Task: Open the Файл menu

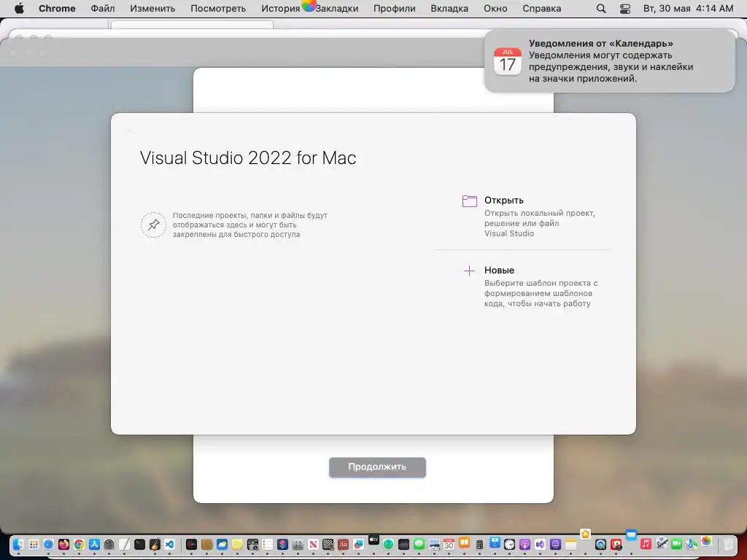Action: [102, 9]
